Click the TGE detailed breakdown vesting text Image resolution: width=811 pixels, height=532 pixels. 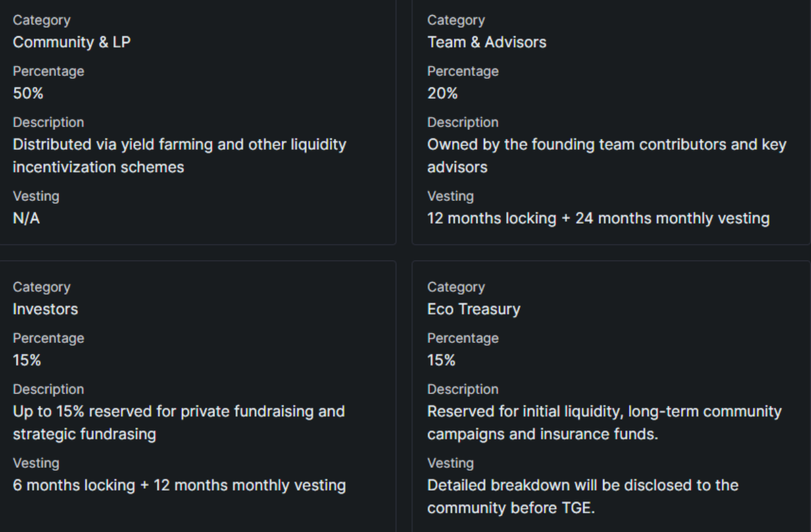point(583,496)
